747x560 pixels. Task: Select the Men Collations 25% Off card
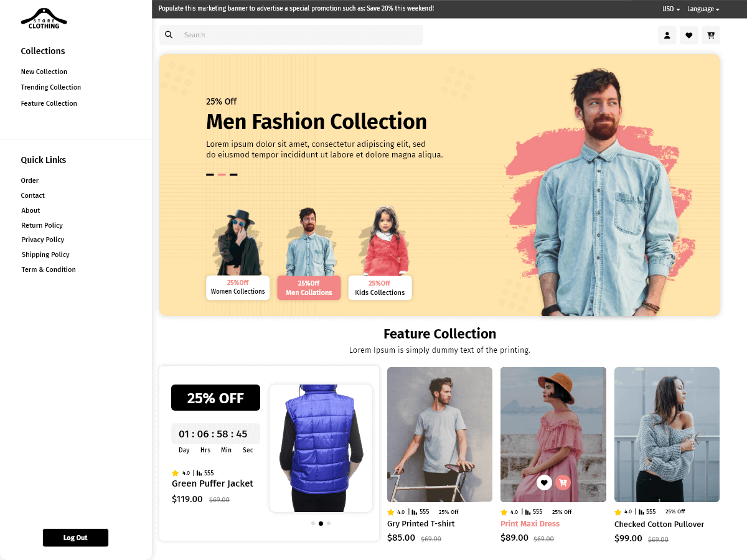(x=309, y=287)
